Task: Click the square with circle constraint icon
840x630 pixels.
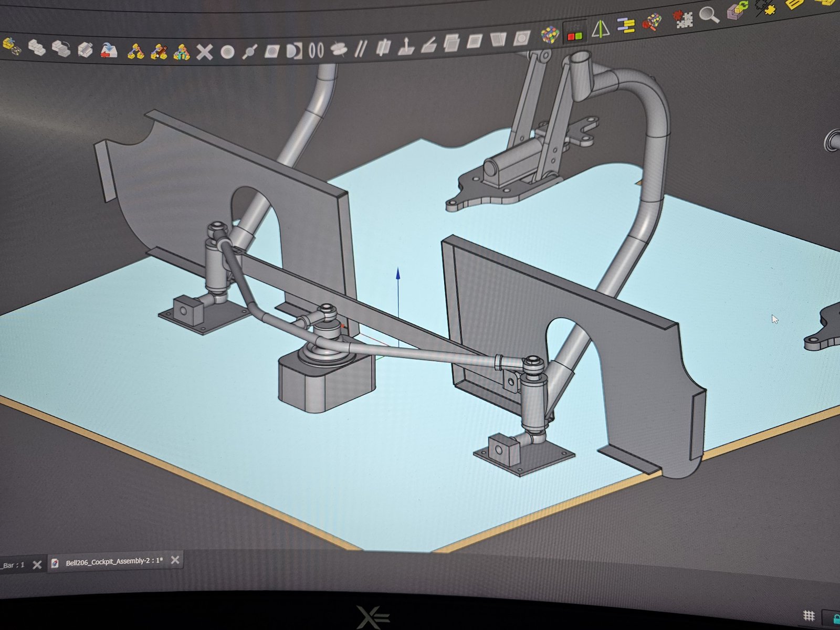Action: tap(521, 38)
